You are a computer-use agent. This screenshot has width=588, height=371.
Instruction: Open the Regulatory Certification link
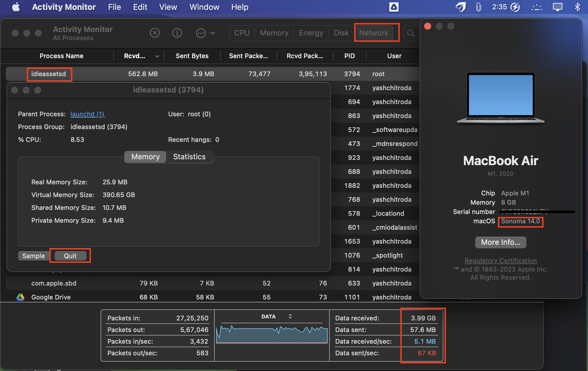(501, 261)
